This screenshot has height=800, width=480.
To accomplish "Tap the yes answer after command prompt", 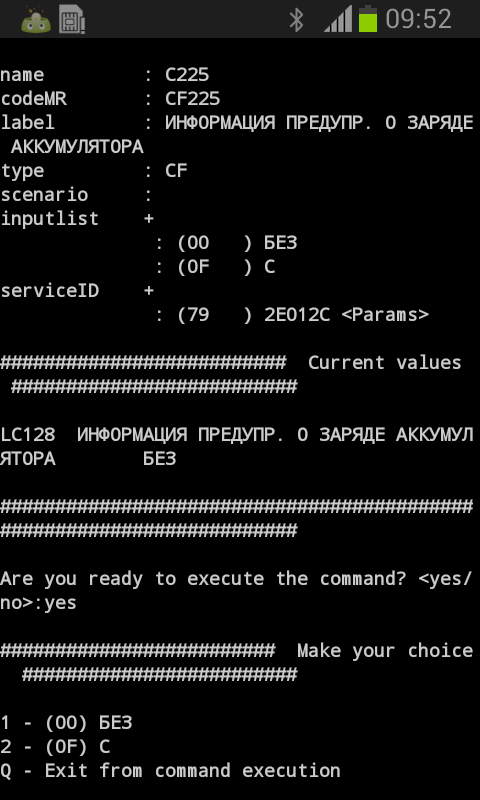I will [x=60, y=604].
